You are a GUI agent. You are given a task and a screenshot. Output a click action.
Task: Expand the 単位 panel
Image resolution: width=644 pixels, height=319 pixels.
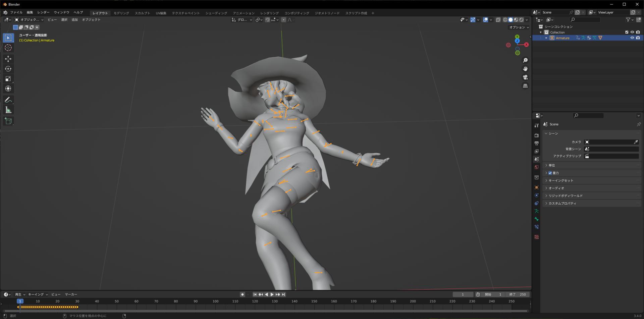coord(591,165)
